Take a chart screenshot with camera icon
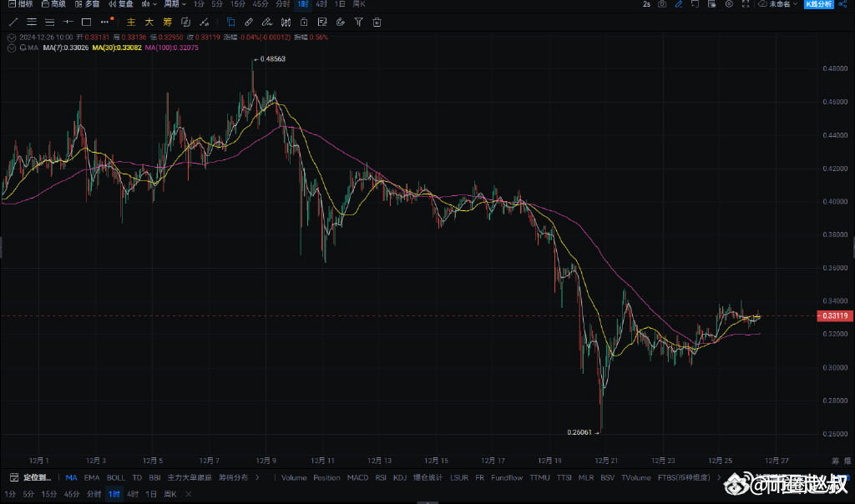Image resolution: width=855 pixels, height=504 pixels. pos(662,4)
